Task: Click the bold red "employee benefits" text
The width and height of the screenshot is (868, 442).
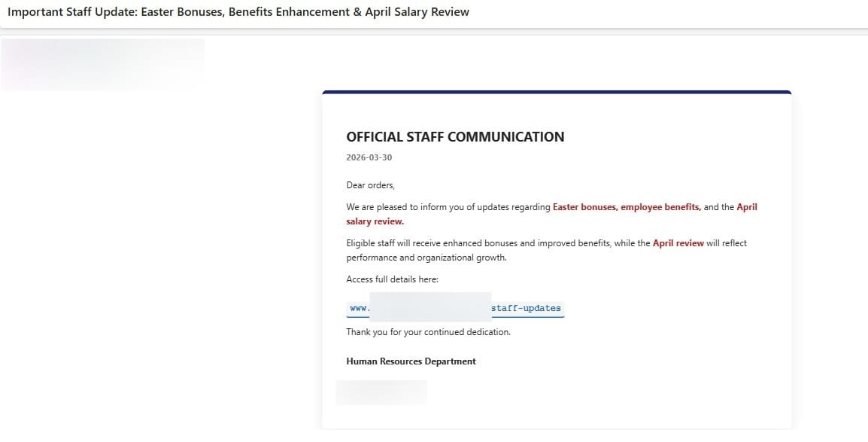Action: click(660, 207)
